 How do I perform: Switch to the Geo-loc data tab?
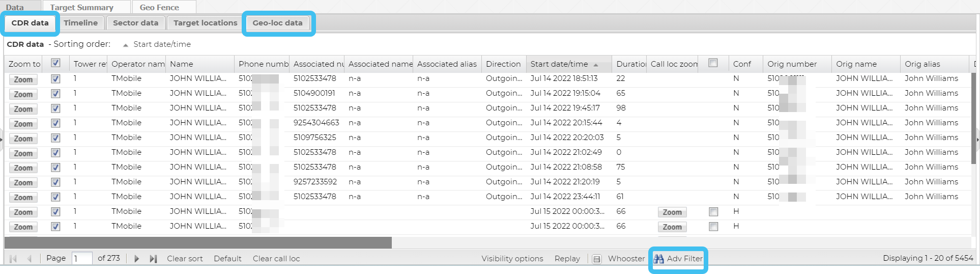click(277, 23)
